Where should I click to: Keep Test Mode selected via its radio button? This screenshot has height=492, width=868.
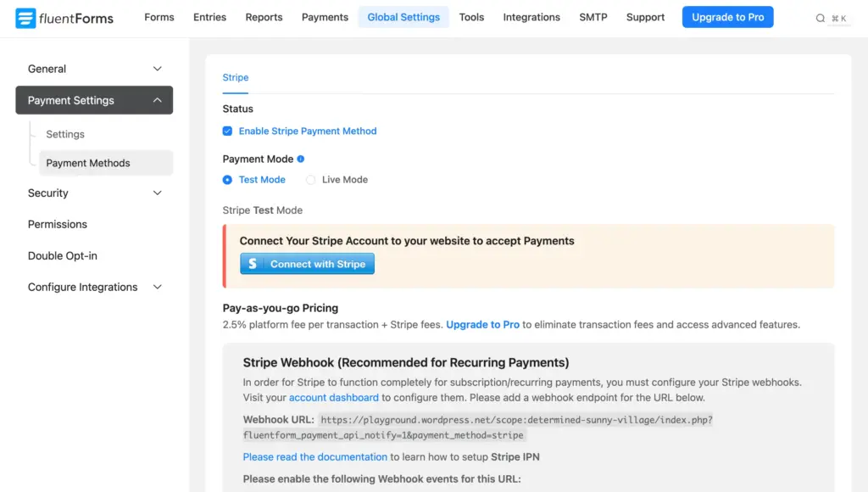pyautogui.click(x=227, y=179)
